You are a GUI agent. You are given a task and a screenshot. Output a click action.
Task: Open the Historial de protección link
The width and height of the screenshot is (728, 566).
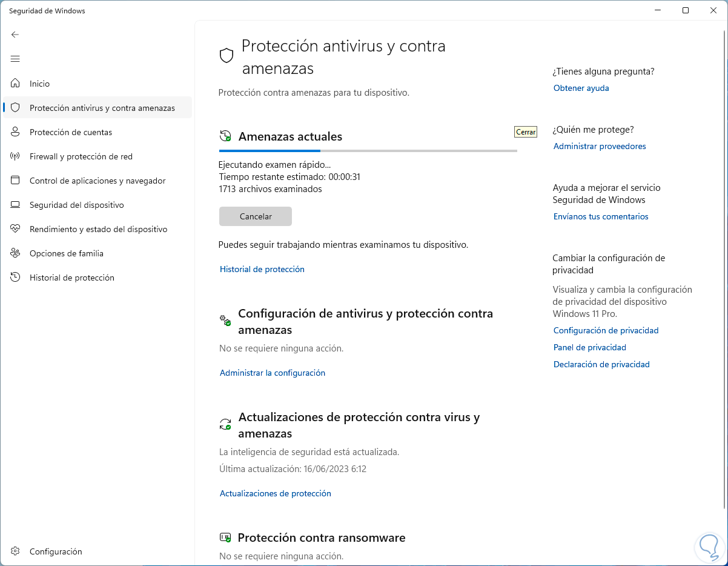coord(262,269)
